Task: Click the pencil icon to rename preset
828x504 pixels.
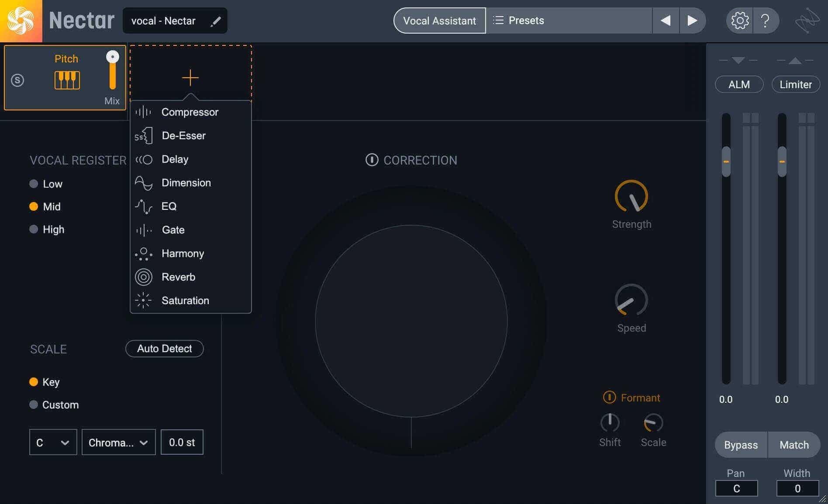Action: (x=215, y=21)
